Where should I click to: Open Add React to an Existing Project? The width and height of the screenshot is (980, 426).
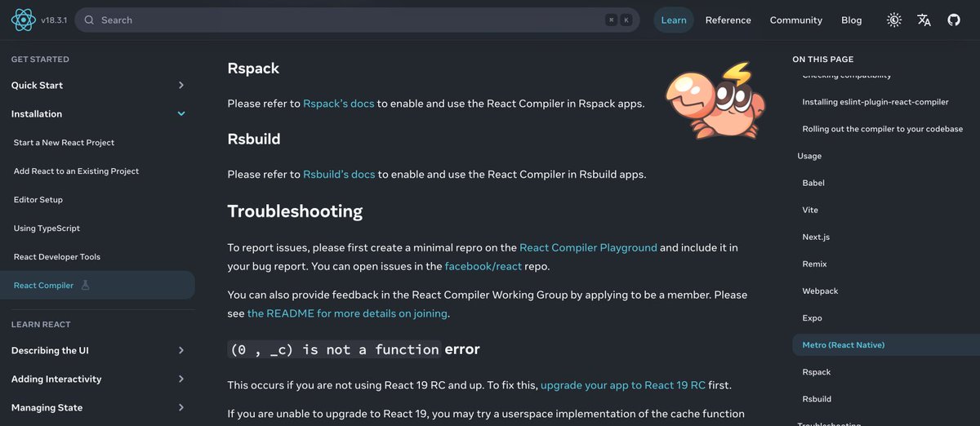click(x=76, y=171)
